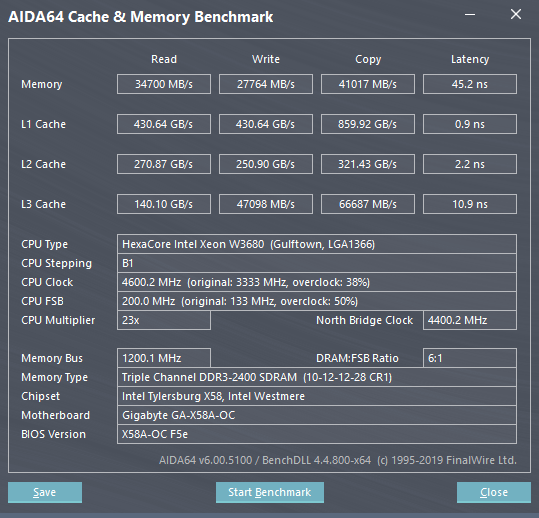539x518 pixels.
Task: Click the L1 Cache Copy 859.92 GB/s box
Action: 368,124
